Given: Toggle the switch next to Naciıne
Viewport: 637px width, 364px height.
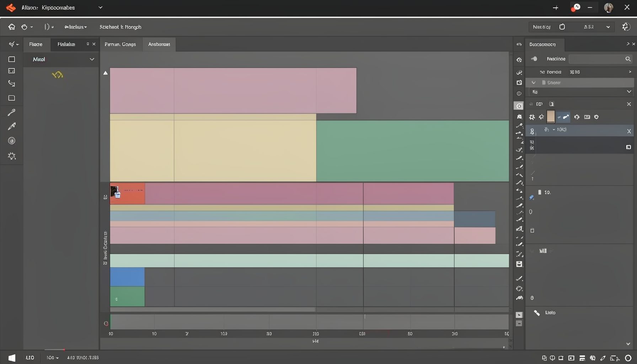Looking at the screenshot, I should pos(534,59).
